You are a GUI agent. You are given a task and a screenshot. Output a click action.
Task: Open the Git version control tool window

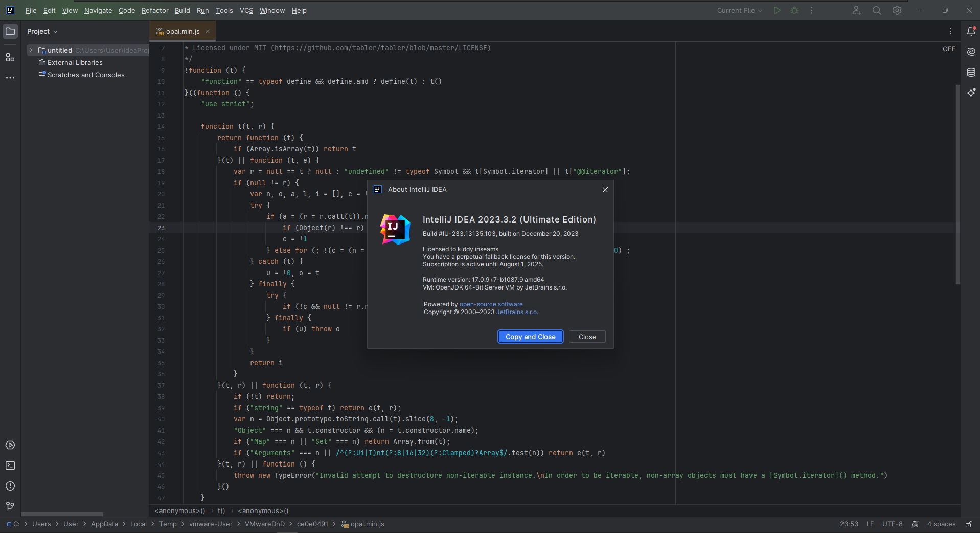click(10, 506)
